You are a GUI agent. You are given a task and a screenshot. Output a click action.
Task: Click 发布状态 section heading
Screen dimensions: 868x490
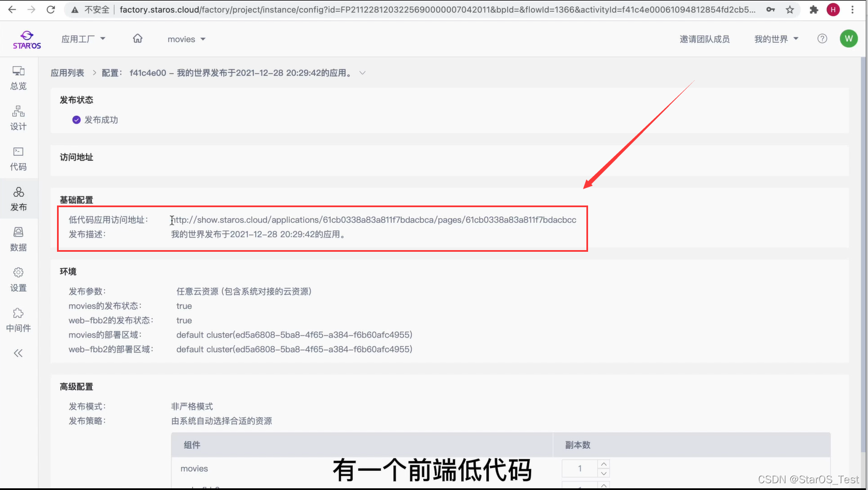(x=76, y=100)
